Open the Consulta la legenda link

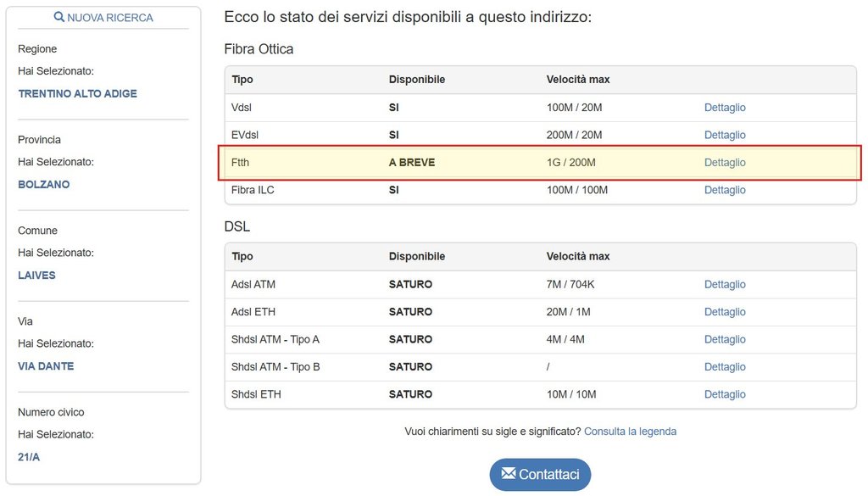tap(630, 432)
